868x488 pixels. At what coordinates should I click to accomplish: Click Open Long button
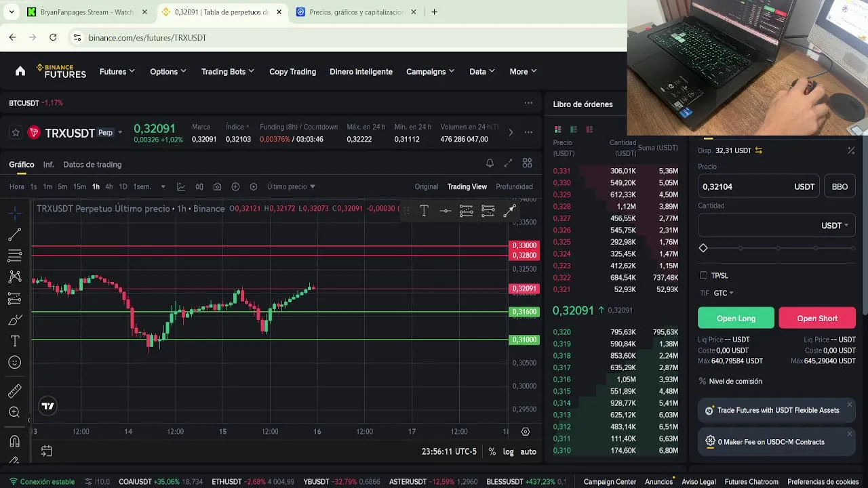[736, 318]
